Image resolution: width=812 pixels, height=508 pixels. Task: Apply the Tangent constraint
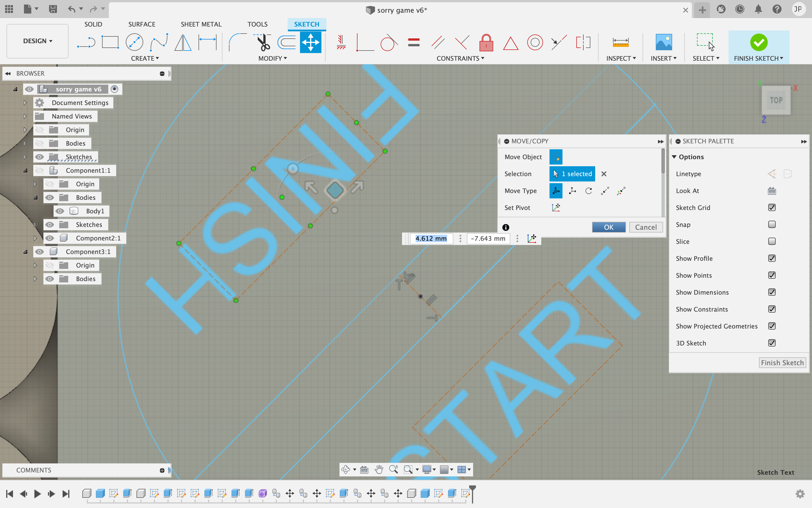click(x=389, y=43)
